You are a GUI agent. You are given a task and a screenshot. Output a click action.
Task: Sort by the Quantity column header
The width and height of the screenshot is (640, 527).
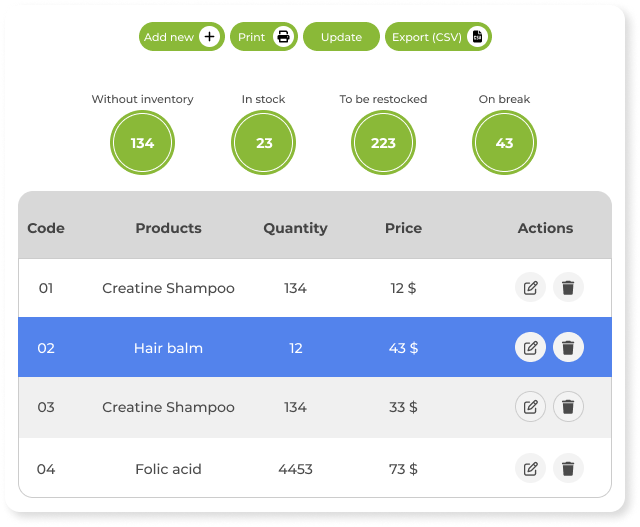[x=295, y=228]
